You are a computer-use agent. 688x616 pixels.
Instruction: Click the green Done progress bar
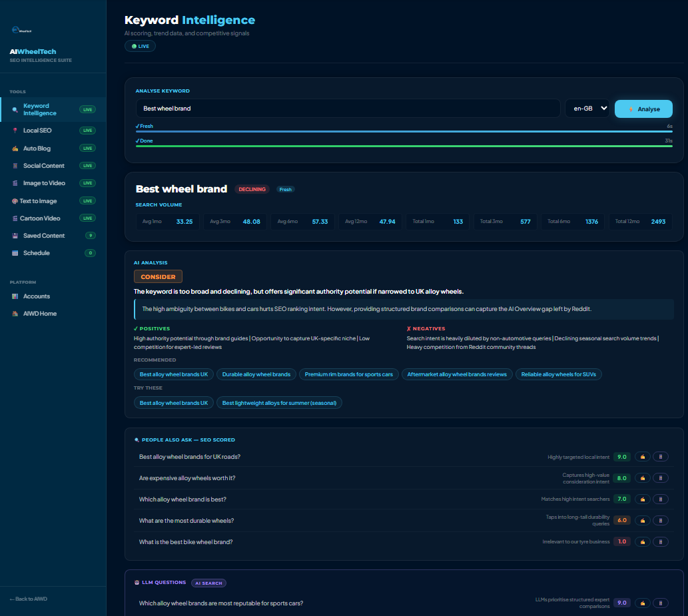point(404,146)
